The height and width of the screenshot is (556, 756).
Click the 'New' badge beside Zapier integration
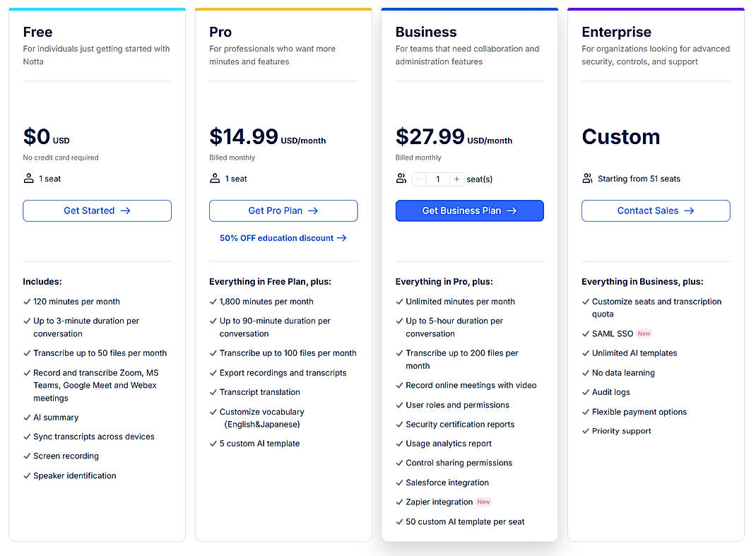click(x=483, y=502)
